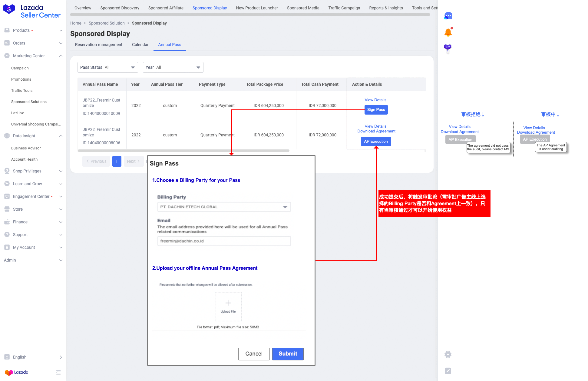Switch to the Calendar tab

tap(140, 45)
